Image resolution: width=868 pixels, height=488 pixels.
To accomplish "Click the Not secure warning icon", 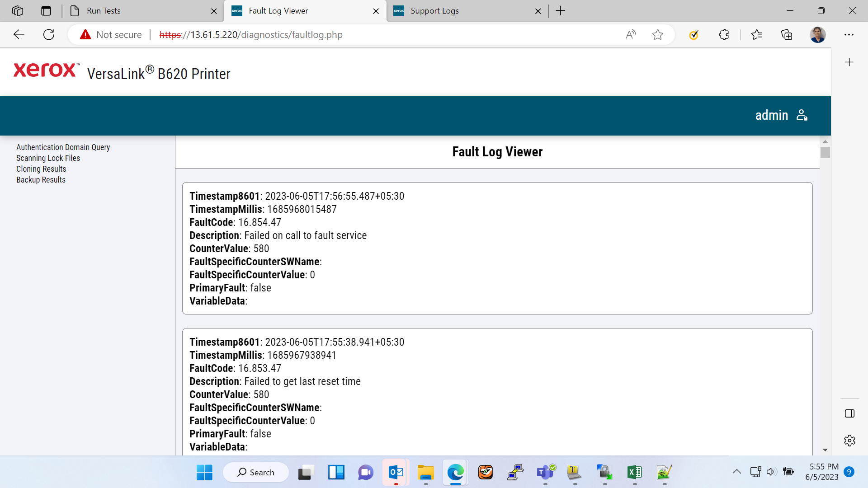I will (x=85, y=34).
